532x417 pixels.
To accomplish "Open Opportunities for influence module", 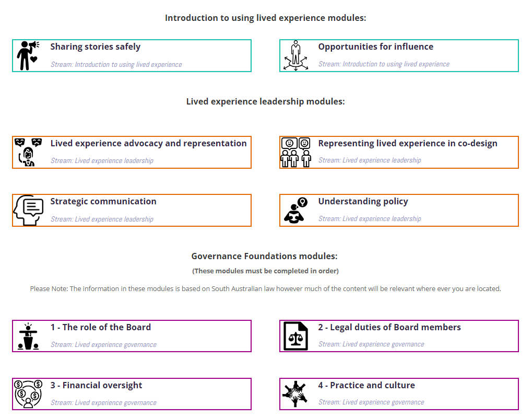I will (x=376, y=47).
